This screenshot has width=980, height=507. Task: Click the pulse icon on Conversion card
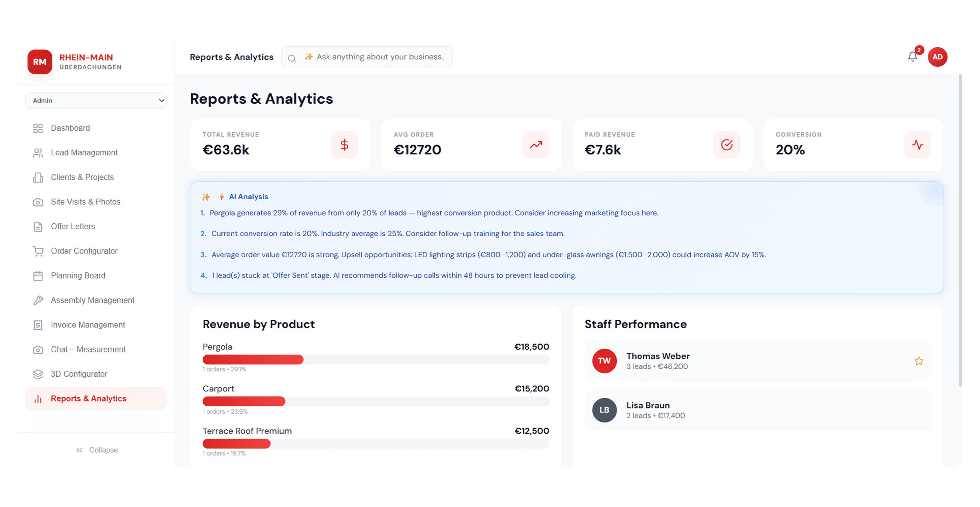[x=918, y=145]
